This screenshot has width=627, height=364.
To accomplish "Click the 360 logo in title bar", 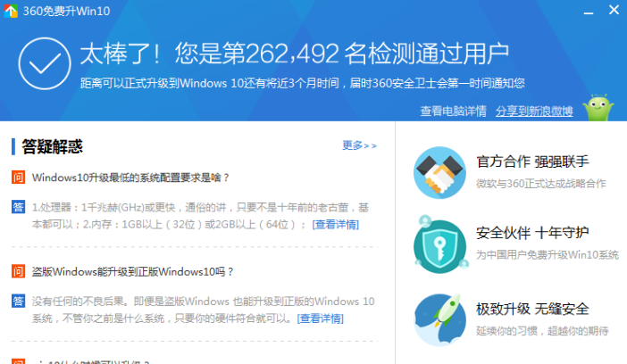I will tap(10, 10).
